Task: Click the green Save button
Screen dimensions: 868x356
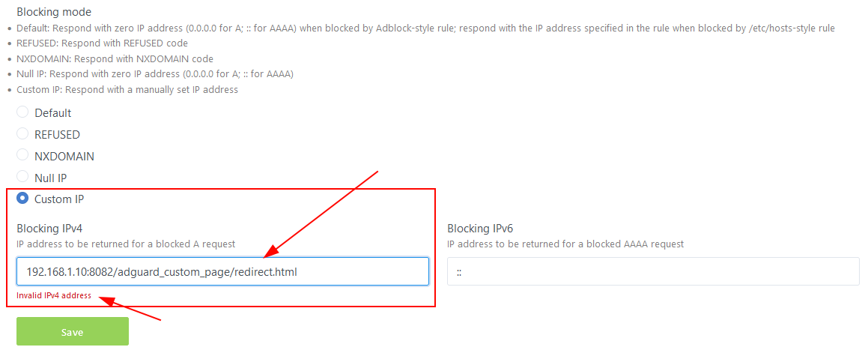Action: (x=73, y=331)
